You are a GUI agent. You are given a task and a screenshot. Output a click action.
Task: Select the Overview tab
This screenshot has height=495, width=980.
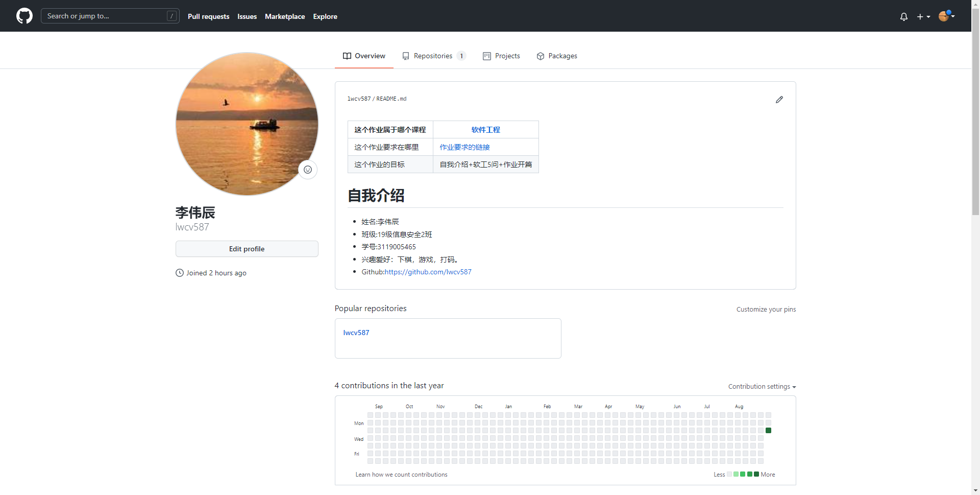pos(364,56)
